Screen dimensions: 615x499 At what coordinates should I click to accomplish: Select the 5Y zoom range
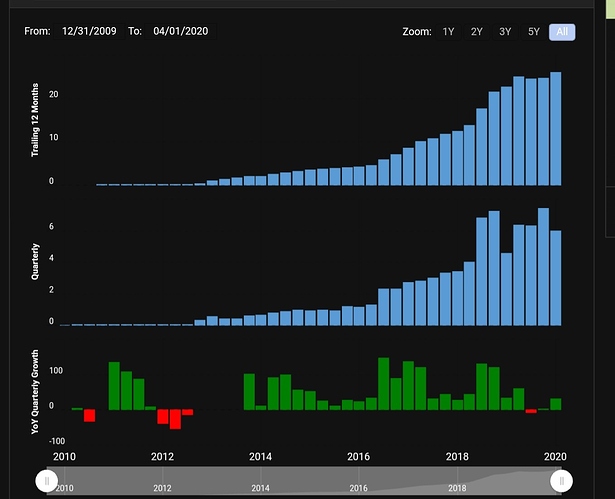pos(533,32)
